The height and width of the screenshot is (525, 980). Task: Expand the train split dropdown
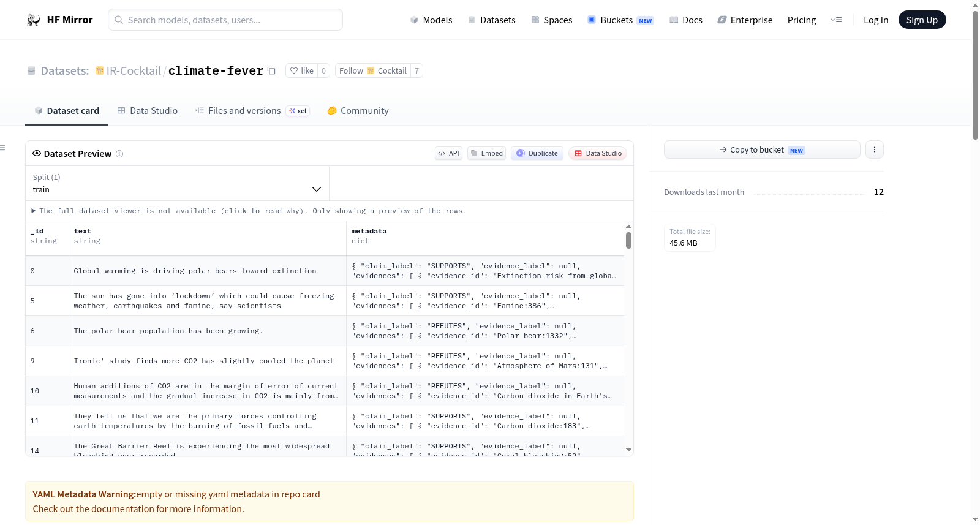tap(177, 183)
